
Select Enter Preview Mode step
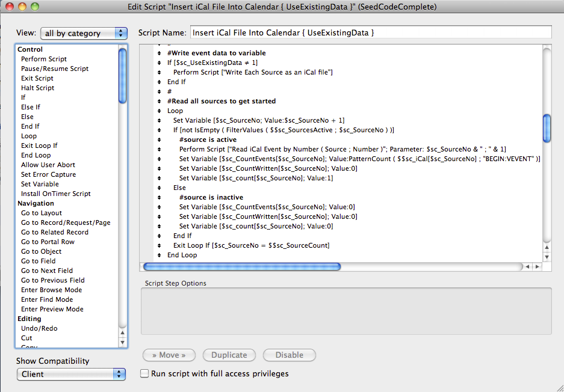pos(52,310)
